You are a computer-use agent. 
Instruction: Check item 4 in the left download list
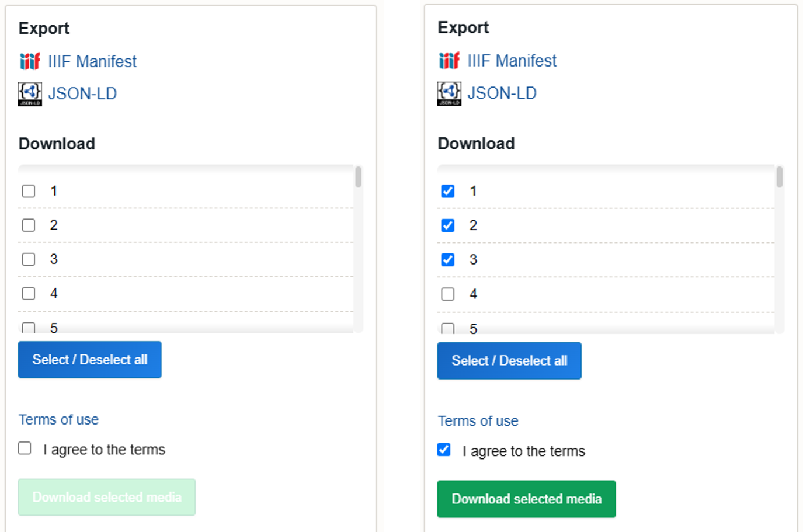point(28,294)
